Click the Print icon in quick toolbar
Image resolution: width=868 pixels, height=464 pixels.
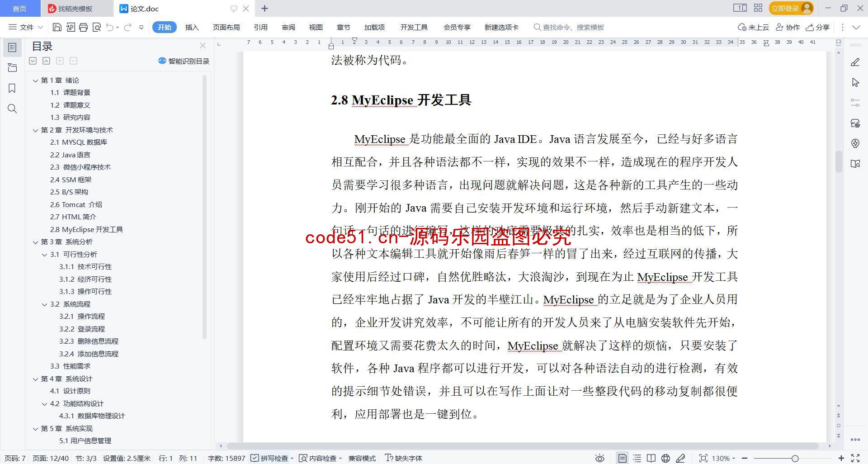coord(83,27)
